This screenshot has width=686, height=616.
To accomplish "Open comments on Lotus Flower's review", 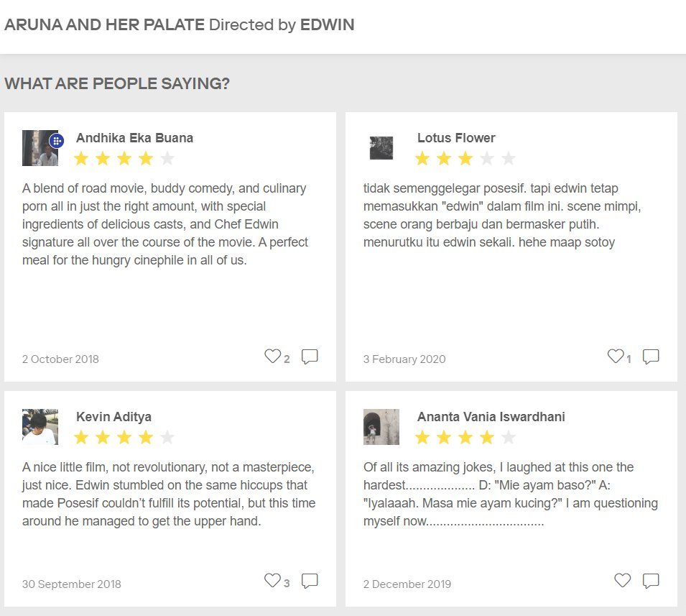I will [x=651, y=357].
